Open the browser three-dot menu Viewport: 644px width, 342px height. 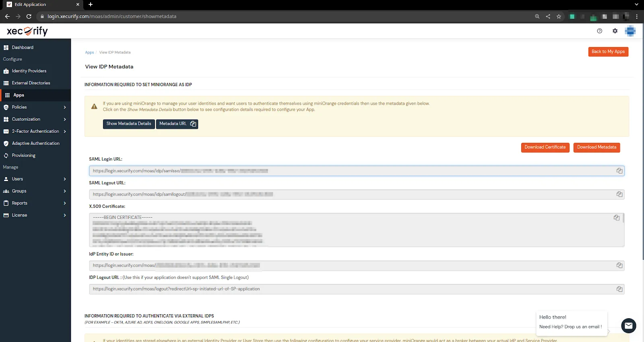coord(637,16)
